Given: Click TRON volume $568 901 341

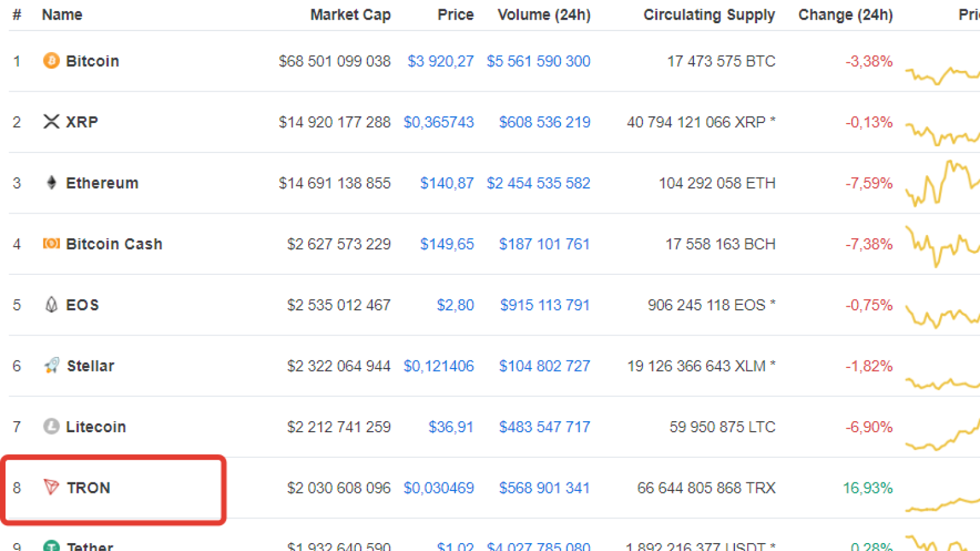Looking at the screenshot, I should (545, 488).
